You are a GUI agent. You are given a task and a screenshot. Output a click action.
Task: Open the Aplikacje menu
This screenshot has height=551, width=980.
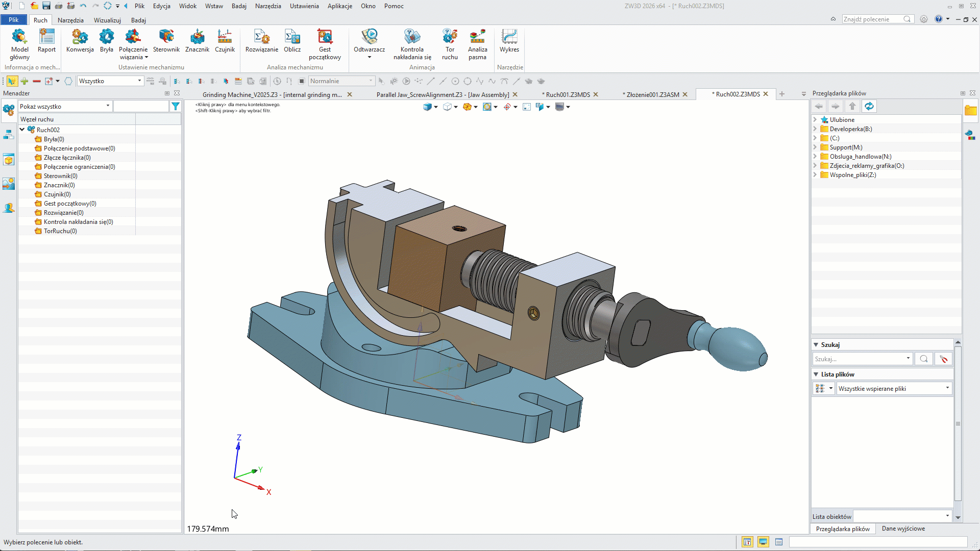[x=339, y=6]
